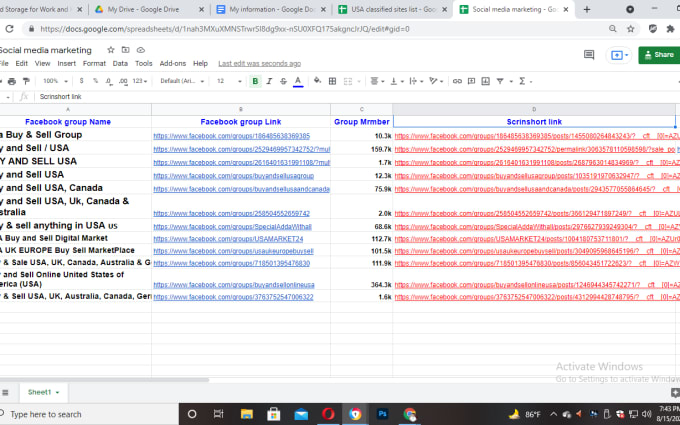Switch to USA classified sites list tab

pyautogui.click(x=392, y=9)
